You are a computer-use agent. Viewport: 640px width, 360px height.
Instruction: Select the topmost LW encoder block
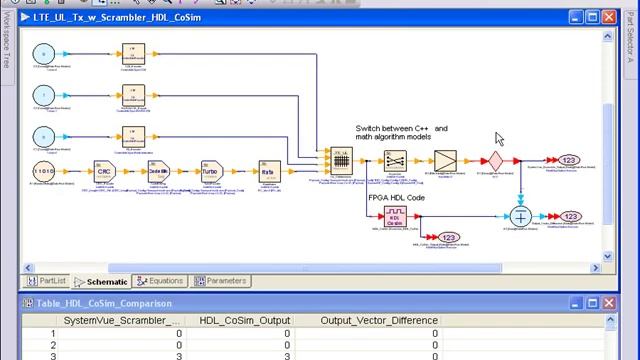click(133, 54)
